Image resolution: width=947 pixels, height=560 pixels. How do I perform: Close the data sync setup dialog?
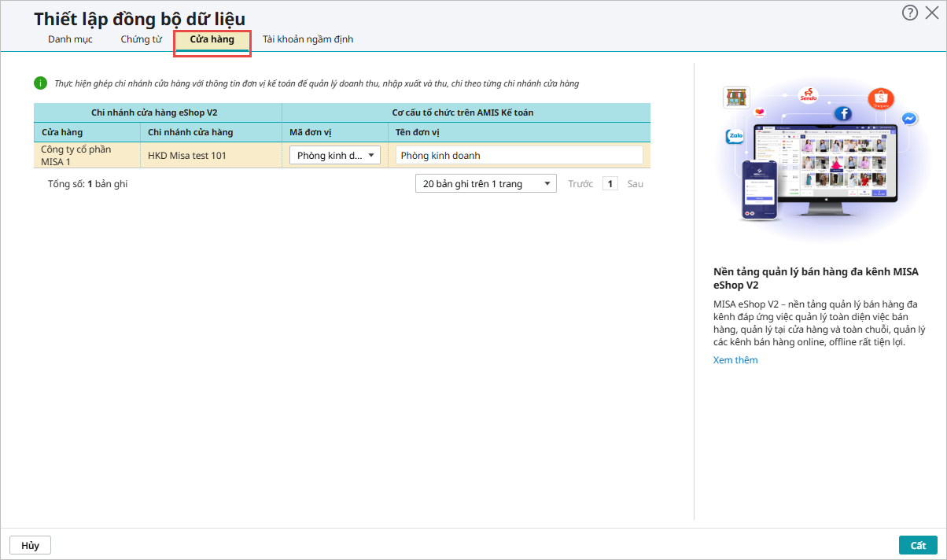click(x=932, y=13)
